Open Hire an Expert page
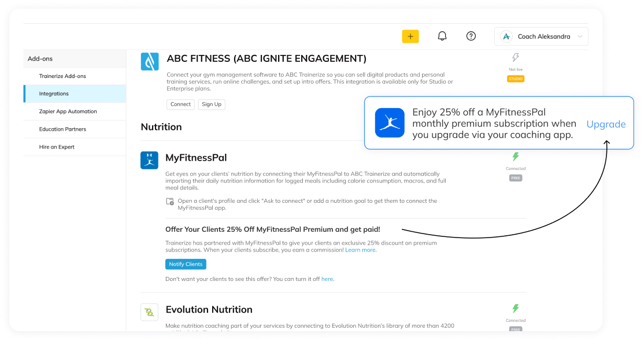The width and height of the screenshot is (644, 341). coord(57,147)
